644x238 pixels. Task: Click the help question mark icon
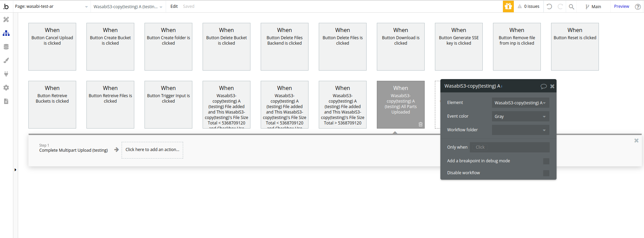point(638,6)
